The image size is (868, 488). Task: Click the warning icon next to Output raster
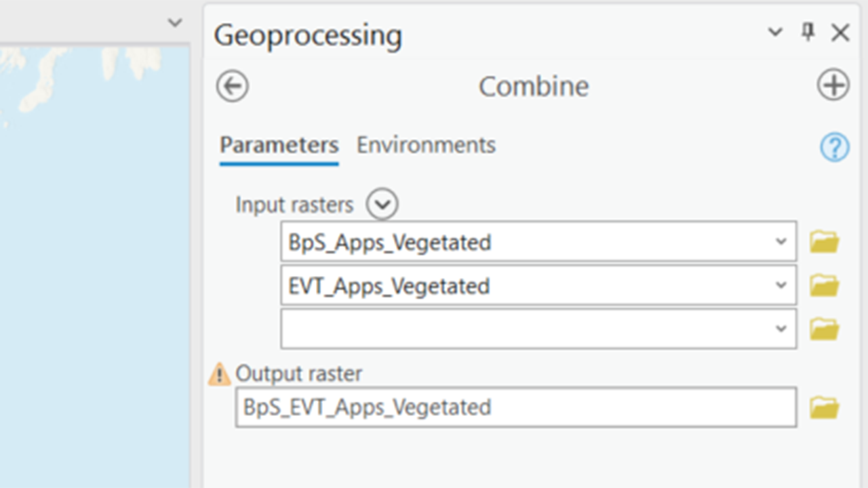coord(218,373)
